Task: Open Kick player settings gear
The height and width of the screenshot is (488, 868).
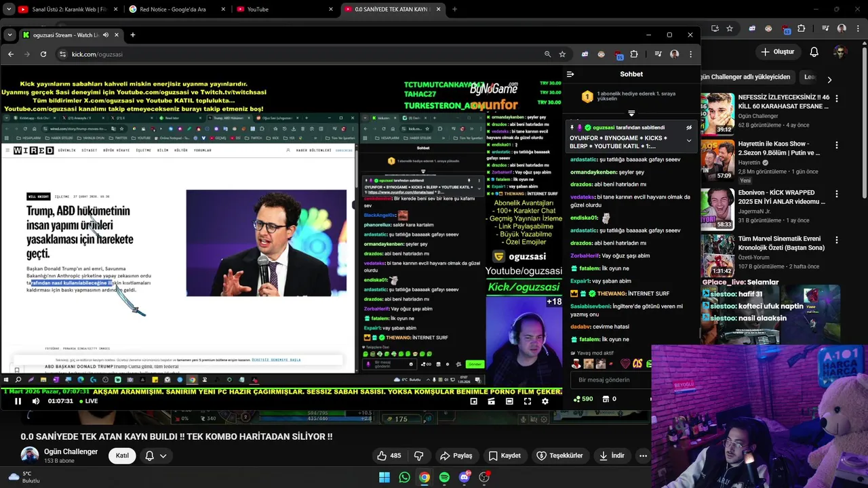Action: point(545,401)
